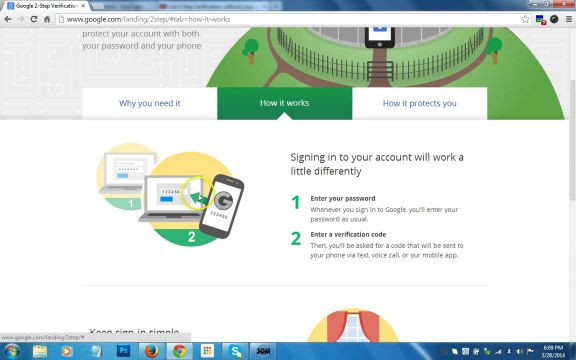Click the extension icon with red badge
This screenshot has height=360, width=576.
click(541, 19)
